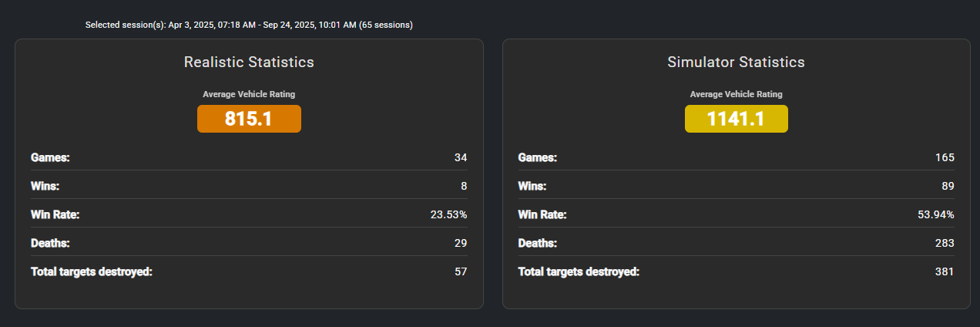The height and width of the screenshot is (327, 980).
Task: Click the Realistic Games value 34
Action: (x=461, y=157)
